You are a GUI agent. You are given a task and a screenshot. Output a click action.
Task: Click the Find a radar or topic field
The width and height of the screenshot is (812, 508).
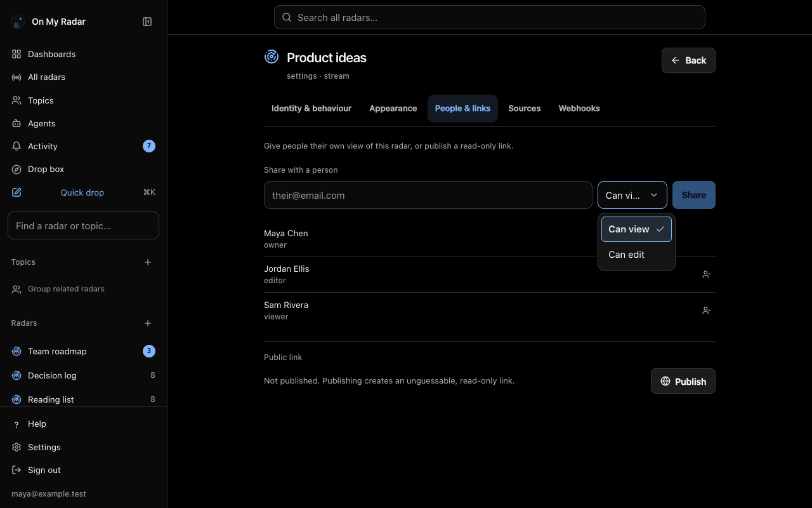click(83, 225)
